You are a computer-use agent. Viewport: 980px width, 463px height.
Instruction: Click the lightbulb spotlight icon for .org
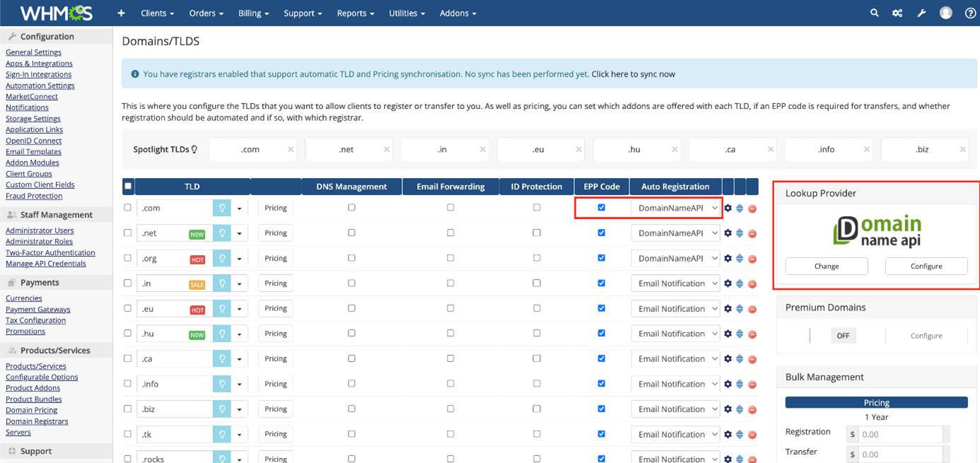coord(222,259)
